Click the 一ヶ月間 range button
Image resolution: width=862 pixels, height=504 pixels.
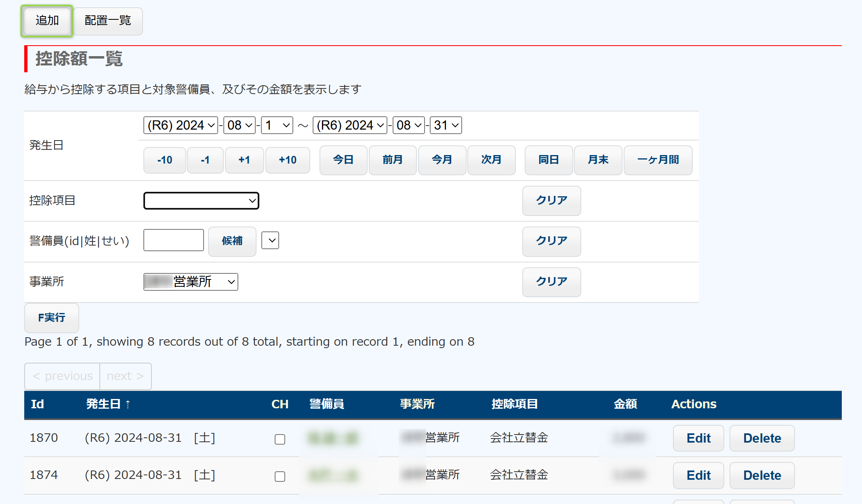(658, 160)
